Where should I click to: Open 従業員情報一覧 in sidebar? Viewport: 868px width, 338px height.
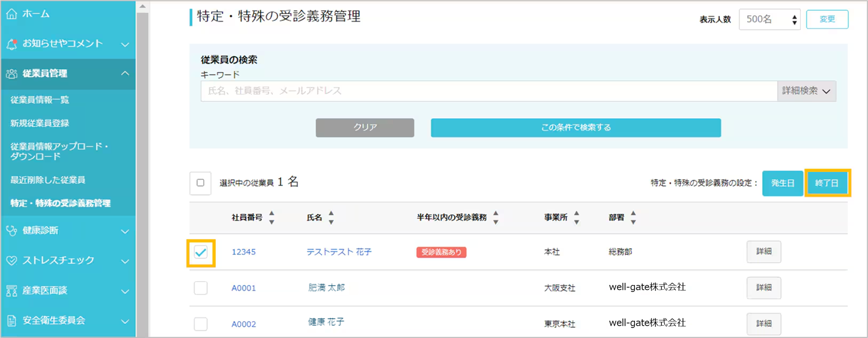tap(40, 100)
